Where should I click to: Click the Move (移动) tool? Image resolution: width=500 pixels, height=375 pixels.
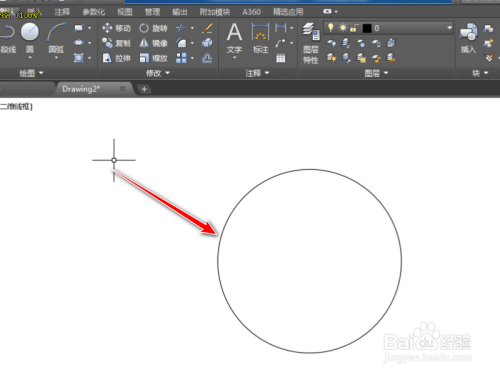(x=116, y=28)
